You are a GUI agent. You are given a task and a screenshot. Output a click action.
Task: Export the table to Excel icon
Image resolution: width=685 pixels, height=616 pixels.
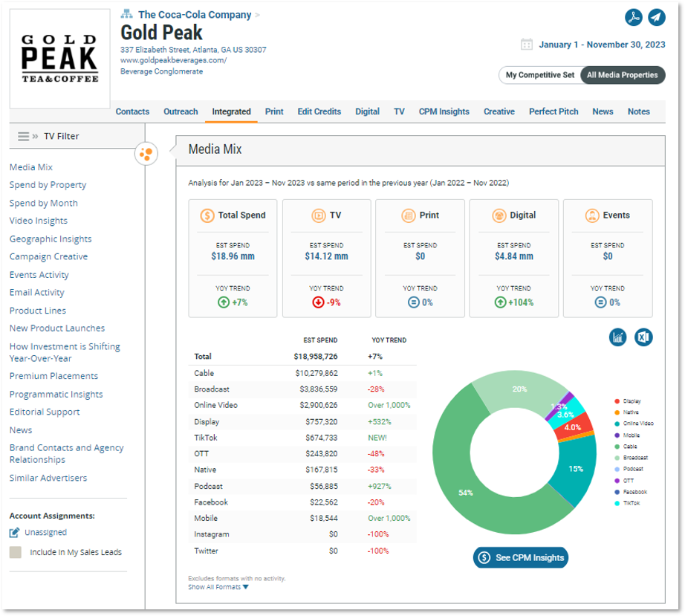point(643,337)
